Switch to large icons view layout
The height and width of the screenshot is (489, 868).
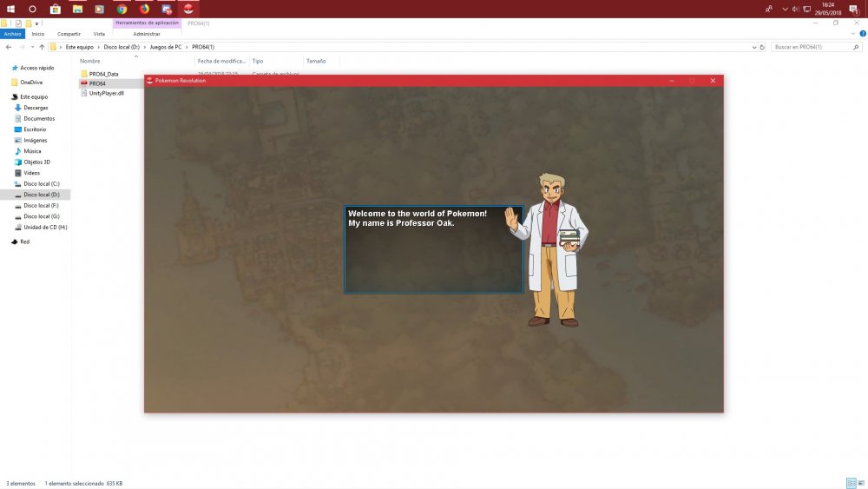(x=860, y=483)
